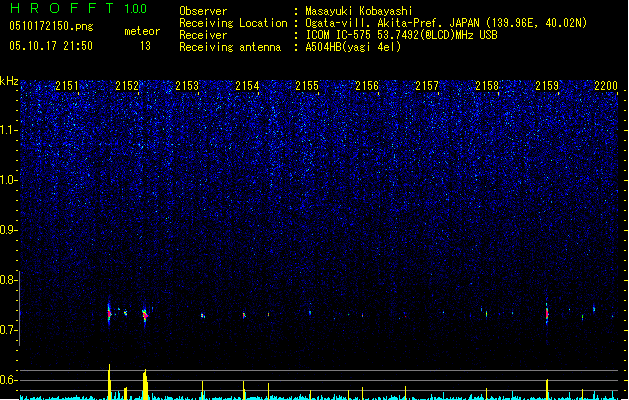Viewport: 629px width, 400px height.
Task: Click the 0.6 kHz axis label
Action: (x=8, y=380)
